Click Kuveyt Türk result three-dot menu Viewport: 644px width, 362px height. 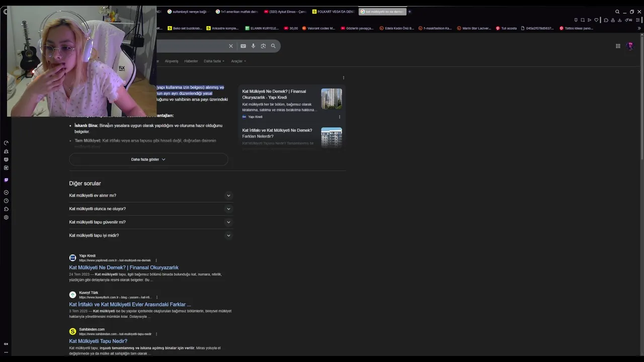click(x=156, y=297)
